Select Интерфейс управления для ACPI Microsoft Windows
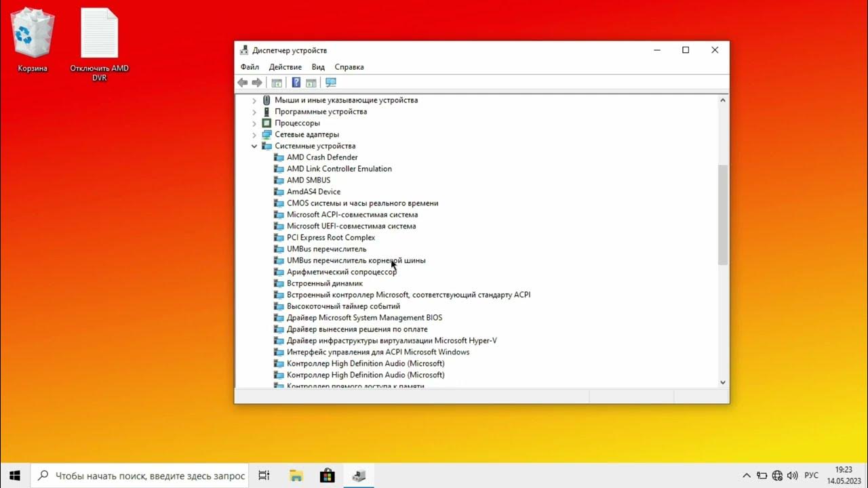This screenshot has height=488, width=868. 378,352
